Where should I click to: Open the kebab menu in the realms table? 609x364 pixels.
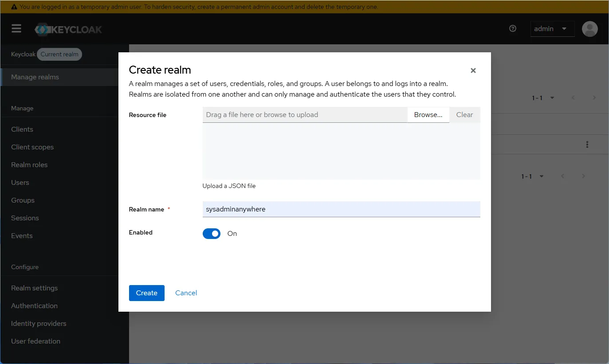pyautogui.click(x=587, y=144)
